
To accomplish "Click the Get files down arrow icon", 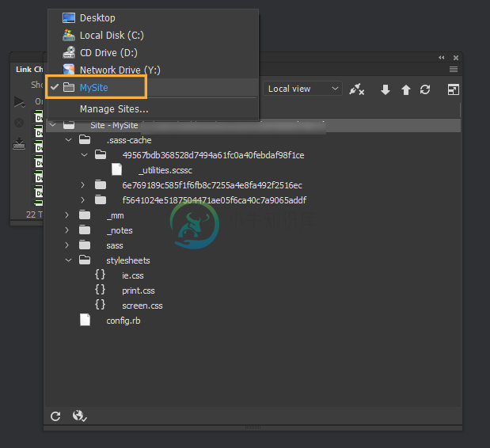I will point(386,89).
